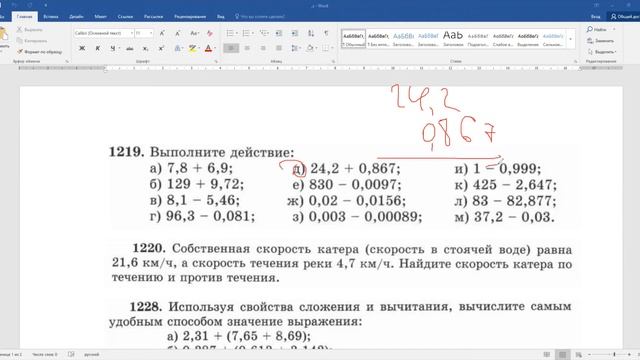
Task: Click the bulleted list icon
Action: point(230,33)
